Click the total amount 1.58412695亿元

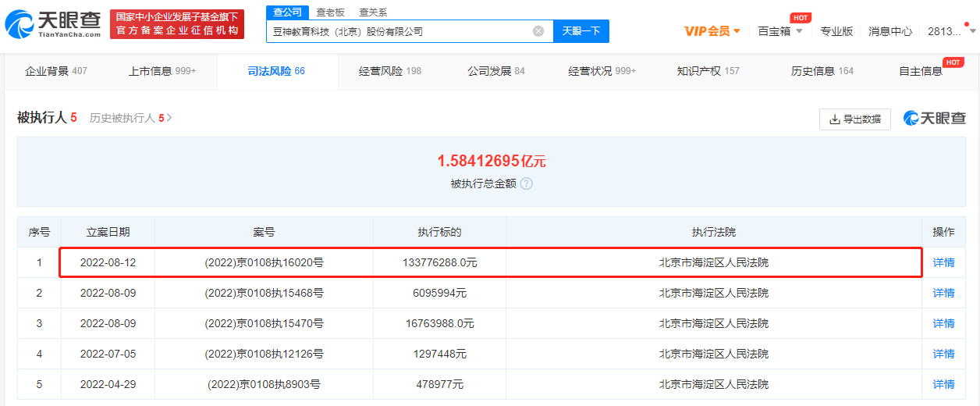point(492,162)
